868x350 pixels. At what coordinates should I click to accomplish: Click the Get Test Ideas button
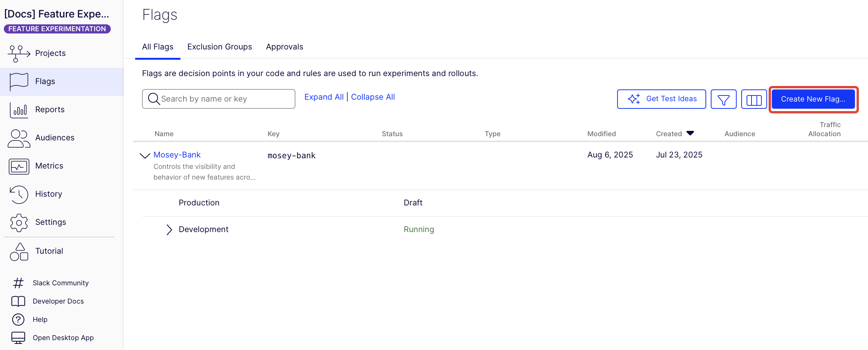point(661,99)
